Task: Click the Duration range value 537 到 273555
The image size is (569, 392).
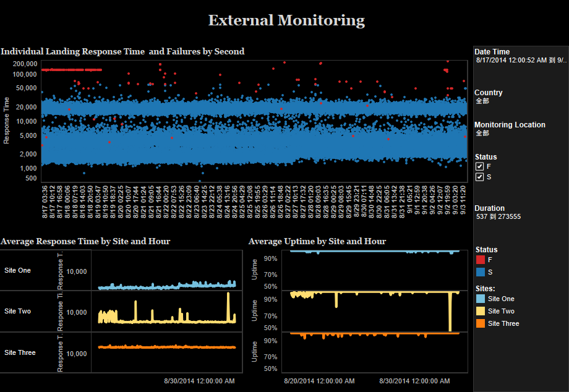Action: pyautogui.click(x=498, y=217)
